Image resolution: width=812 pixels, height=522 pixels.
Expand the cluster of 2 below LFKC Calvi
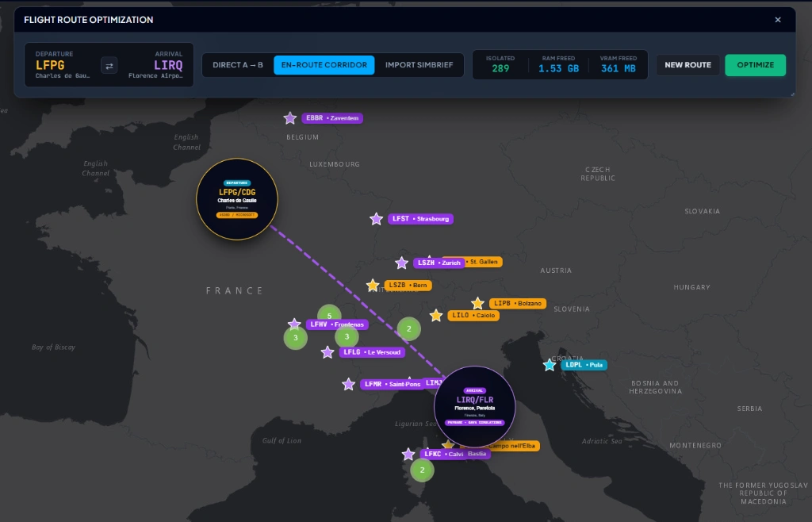pyautogui.click(x=422, y=470)
